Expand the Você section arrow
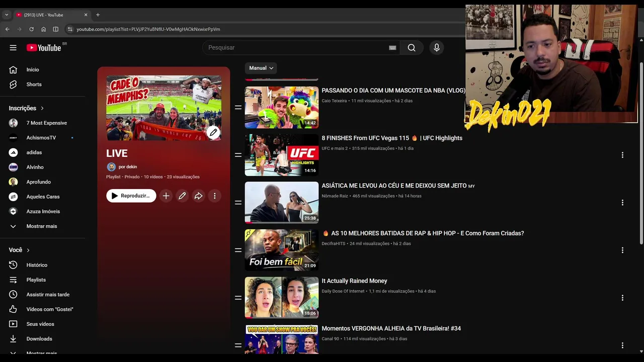644x362 pixels. coord(28,250)
